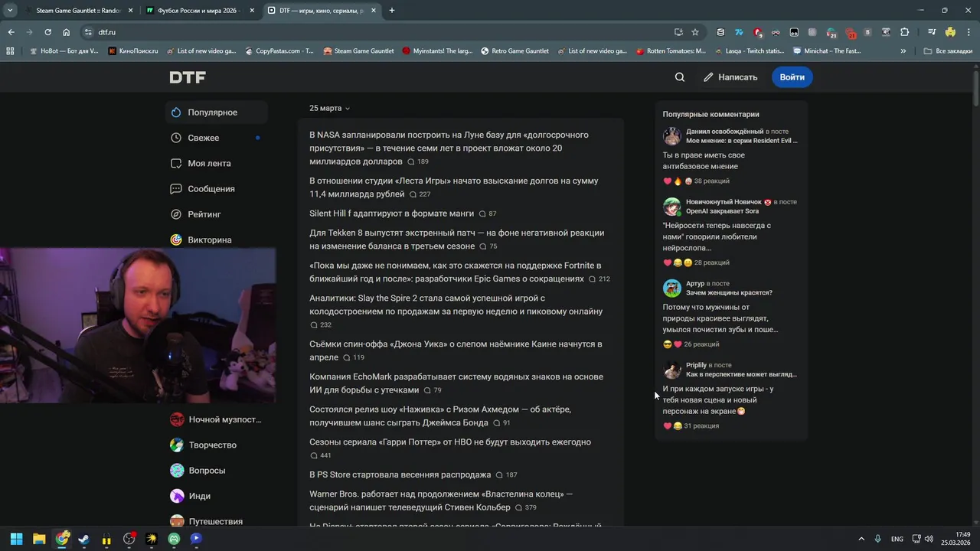
Task: Open Minichat bookmark
Action: pos(827,51)
